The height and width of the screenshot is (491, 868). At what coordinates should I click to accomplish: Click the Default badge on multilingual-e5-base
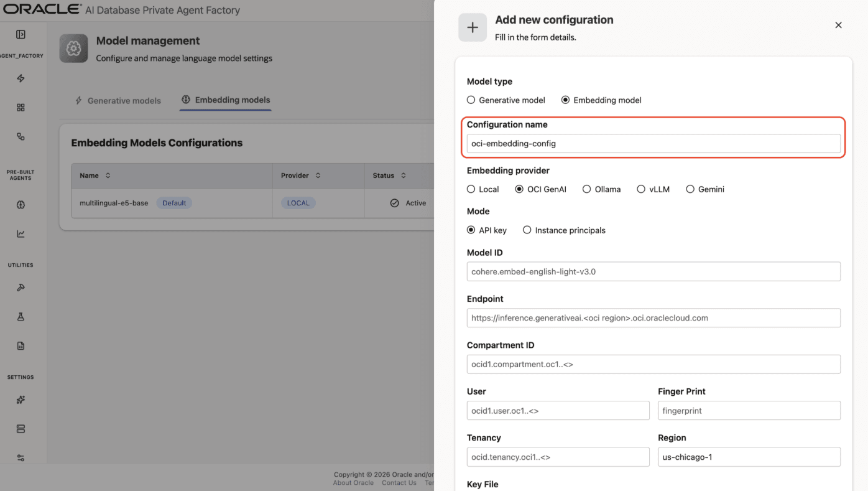coord(174,203)
